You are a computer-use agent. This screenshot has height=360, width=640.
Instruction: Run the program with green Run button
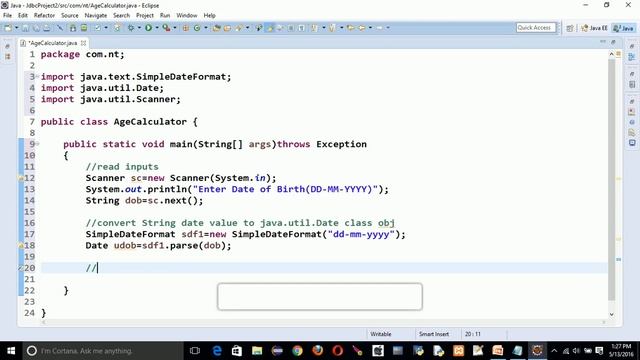(149, 28)
